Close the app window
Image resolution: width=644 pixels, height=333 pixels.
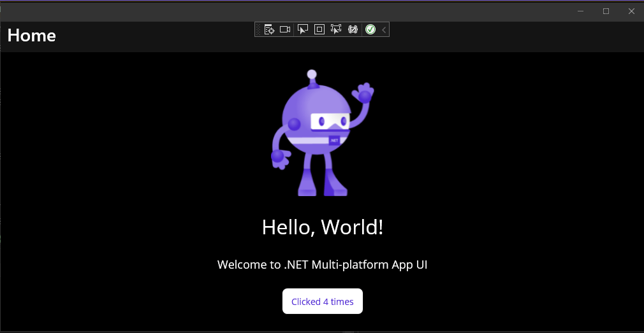point(631,11)
